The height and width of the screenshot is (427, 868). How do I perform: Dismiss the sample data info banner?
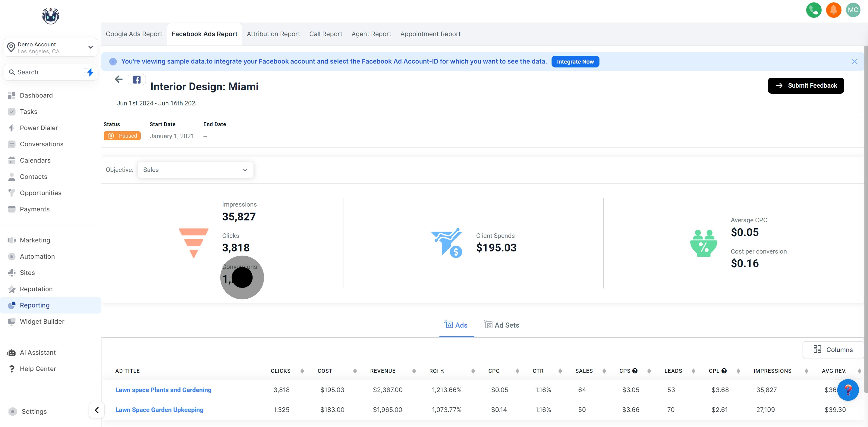point(854,62)
